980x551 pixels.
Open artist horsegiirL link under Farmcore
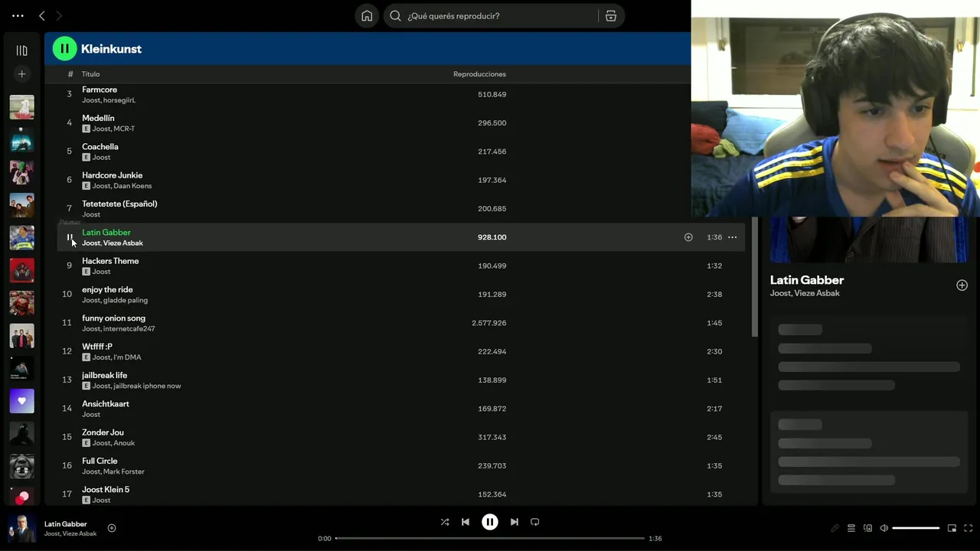coord(119,100)
